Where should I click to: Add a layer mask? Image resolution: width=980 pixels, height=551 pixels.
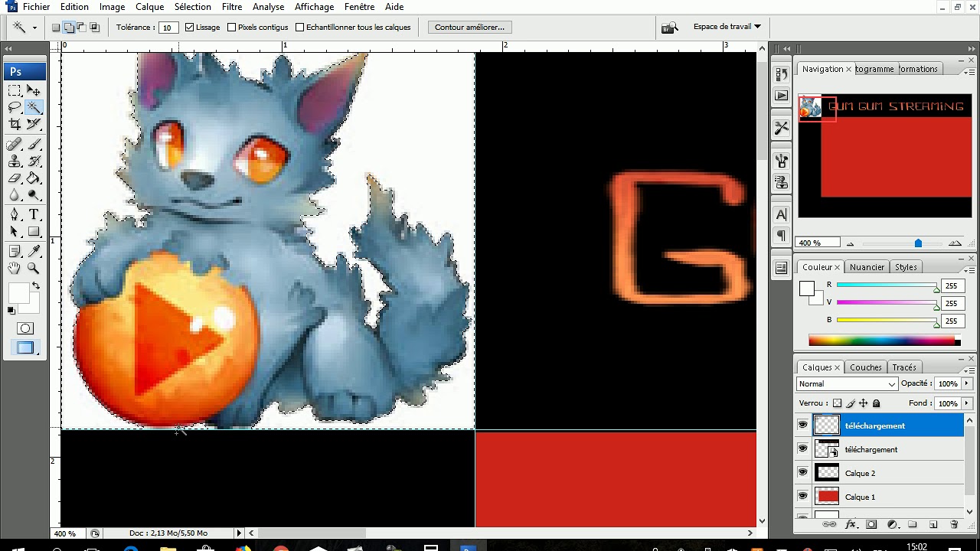(x=871, y=525)
